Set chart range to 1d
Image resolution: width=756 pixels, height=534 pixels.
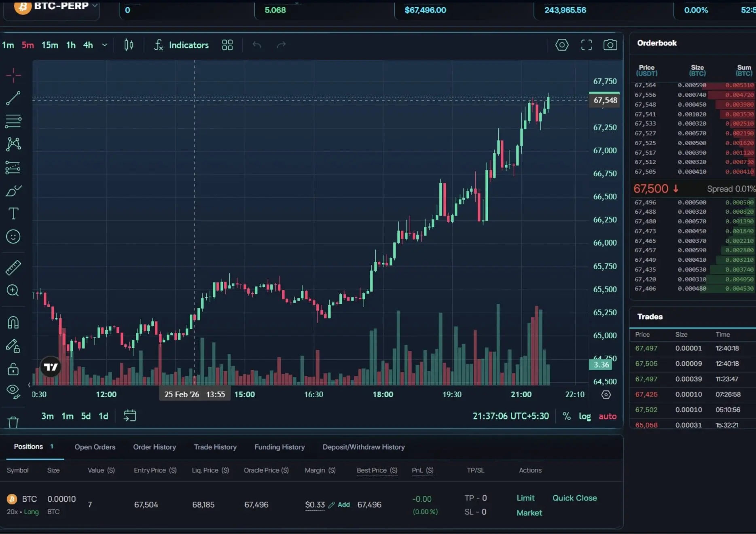[x=104, y=416]
